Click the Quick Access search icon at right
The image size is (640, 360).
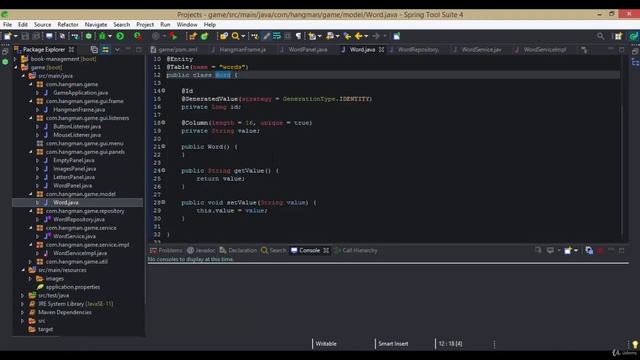pos(600,36)
